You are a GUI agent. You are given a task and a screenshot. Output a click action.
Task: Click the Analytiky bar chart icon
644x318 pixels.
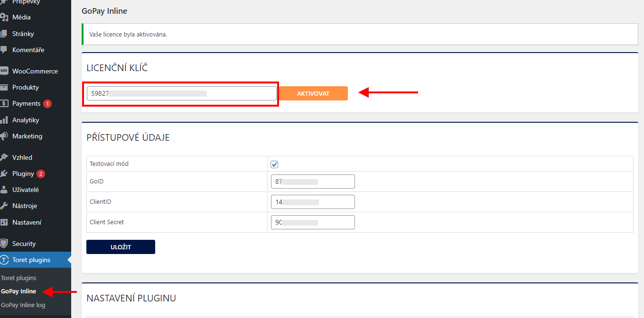point(4,120)
